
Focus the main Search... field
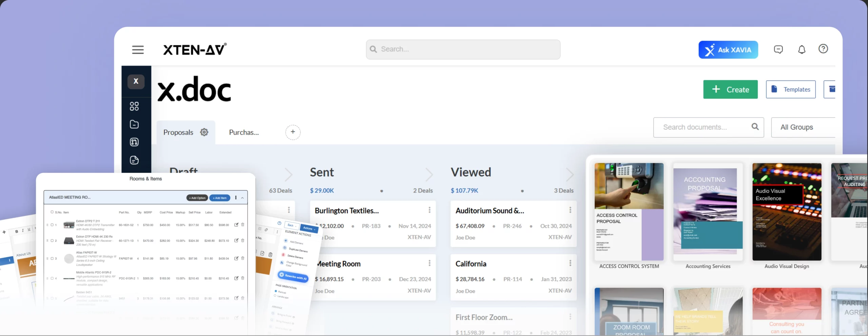pyautogui.click(x=463, y=49)
